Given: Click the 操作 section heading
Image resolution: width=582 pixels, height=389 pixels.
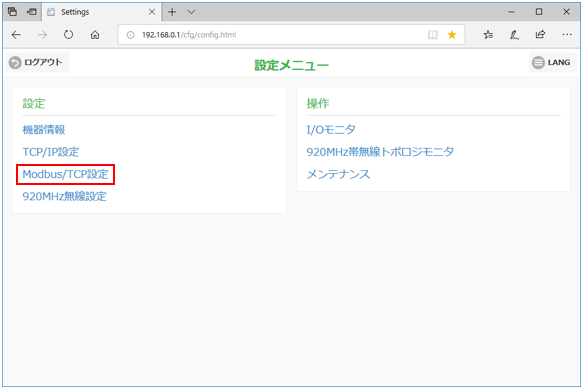Looking at the screenshot, I should click(318, 104).
